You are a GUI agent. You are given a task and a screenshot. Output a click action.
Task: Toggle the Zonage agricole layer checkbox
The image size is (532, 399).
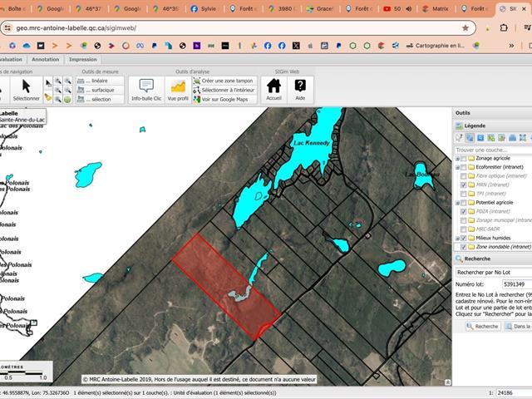click(x=463, y=158)
